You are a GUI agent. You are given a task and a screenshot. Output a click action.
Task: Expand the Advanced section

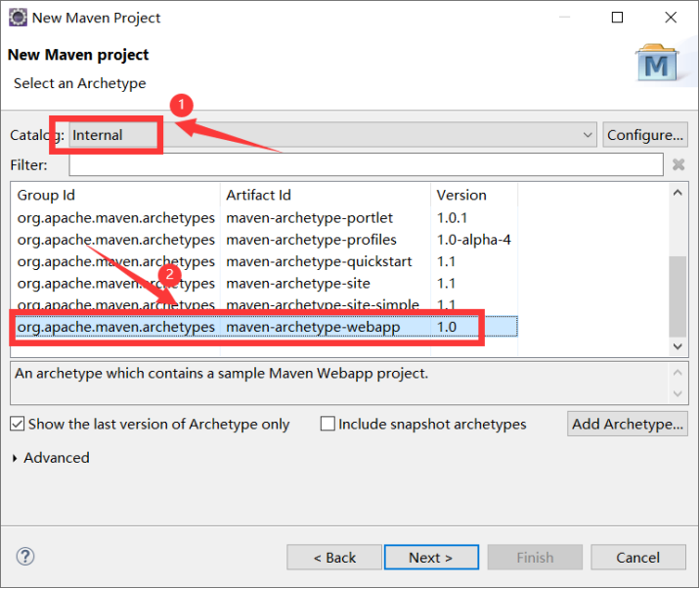pos(16,458)
